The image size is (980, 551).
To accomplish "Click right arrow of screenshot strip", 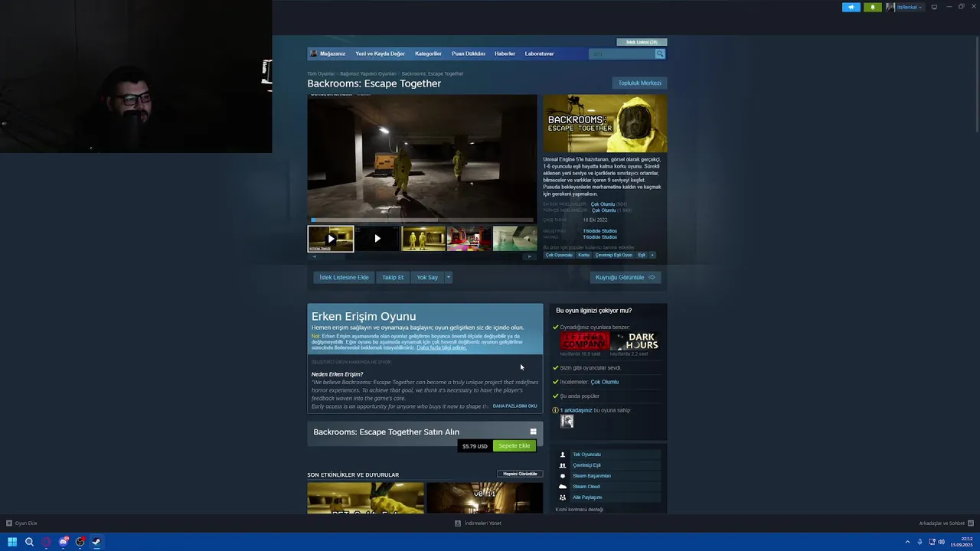I will point(530,256).
